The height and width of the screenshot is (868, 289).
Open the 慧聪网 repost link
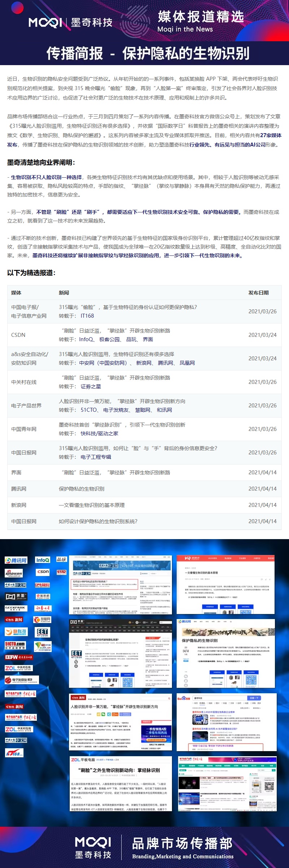click(142, 410)
